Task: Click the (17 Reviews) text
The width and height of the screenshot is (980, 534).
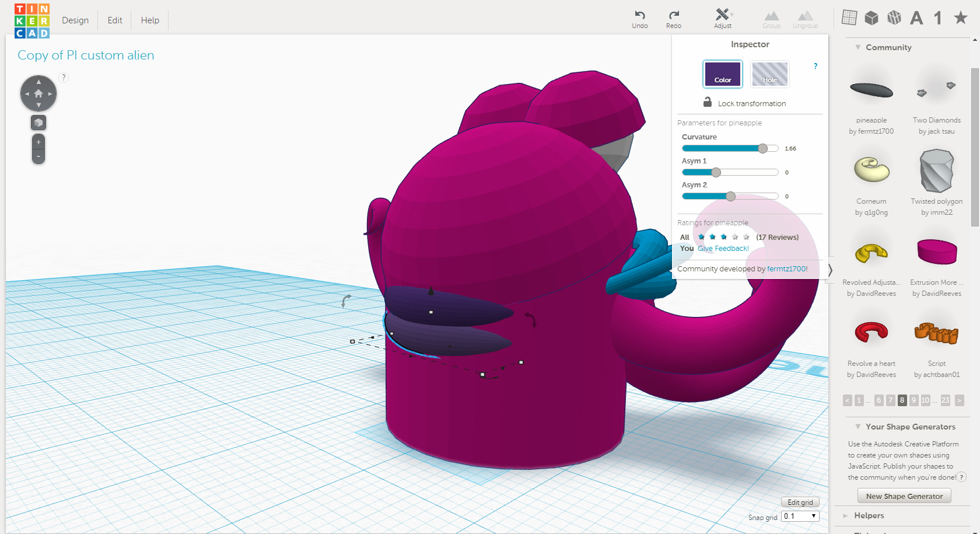Action: 778,238
